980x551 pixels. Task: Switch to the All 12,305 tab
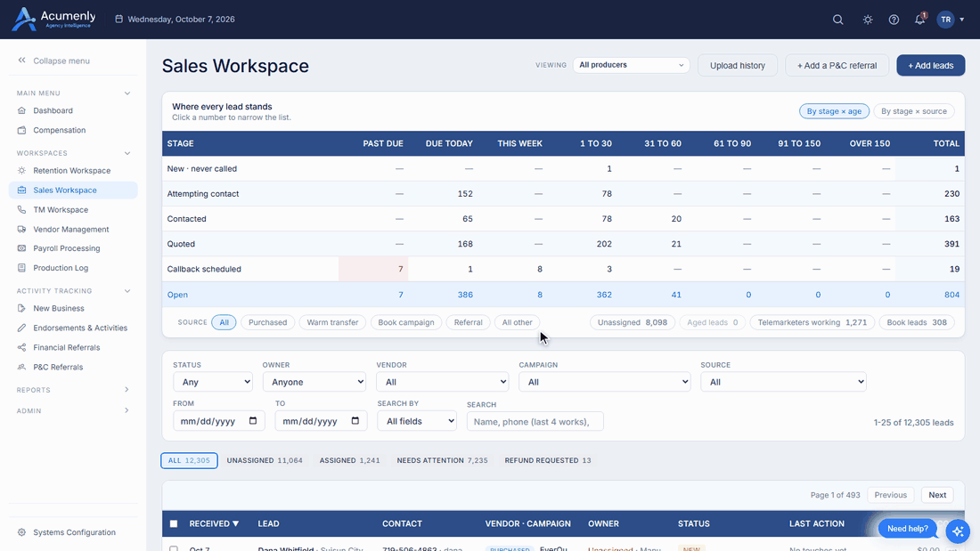click(x=189, y=460)
